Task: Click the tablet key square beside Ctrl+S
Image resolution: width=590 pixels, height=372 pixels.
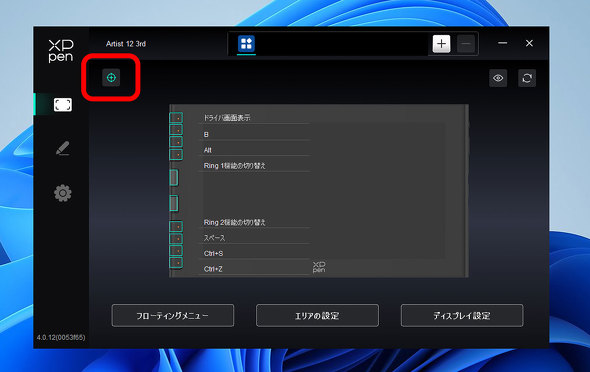Action: [x=176, y=251]
